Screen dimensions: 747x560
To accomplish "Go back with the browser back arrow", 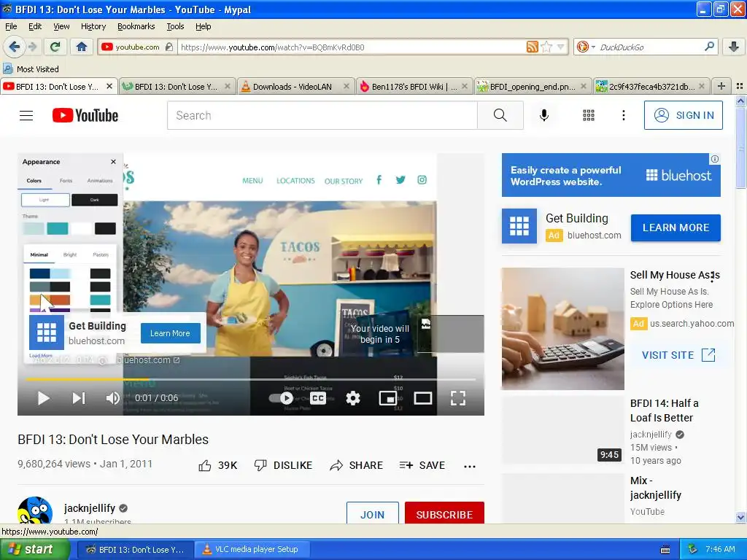I will pyautogui.click(x=14, y=47).
